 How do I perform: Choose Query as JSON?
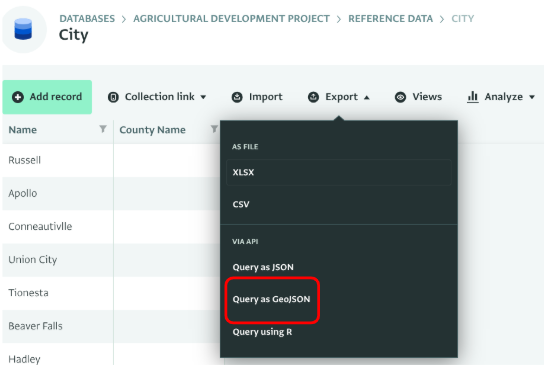[263, 267]
